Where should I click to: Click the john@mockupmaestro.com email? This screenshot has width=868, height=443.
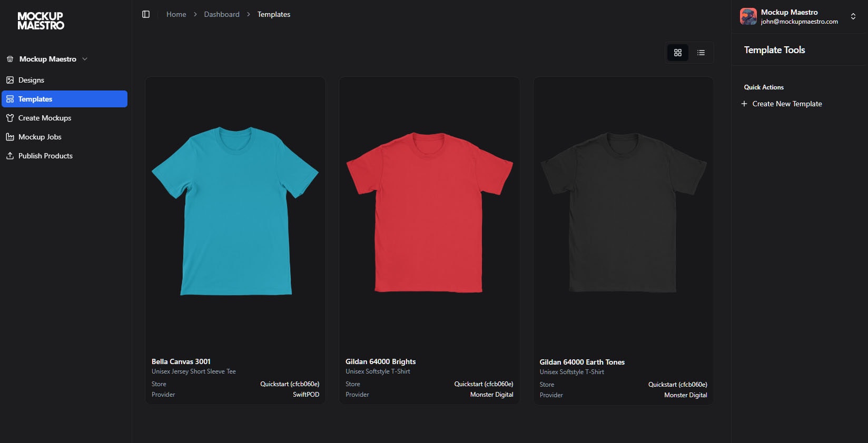[800, 22]
